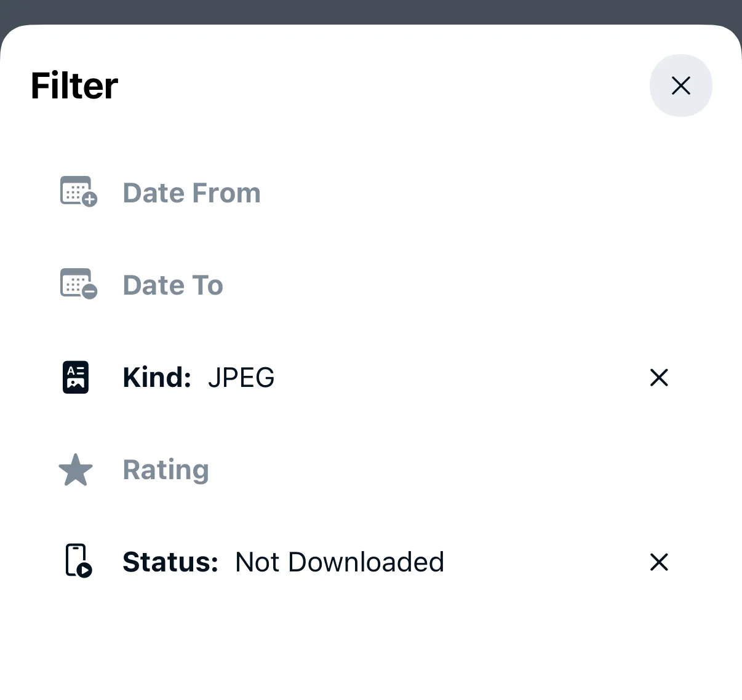Screen dimensions: 742x700
Task: Clear the Kind JPEG filter
Action: [x=659, y=378]
